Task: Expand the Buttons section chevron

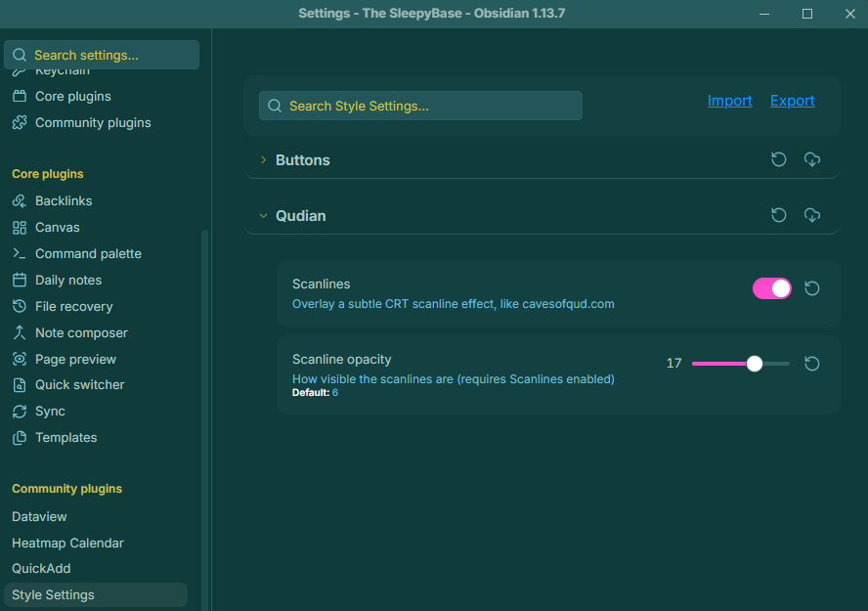Action: pyautogui.click(x=264, y=160)
